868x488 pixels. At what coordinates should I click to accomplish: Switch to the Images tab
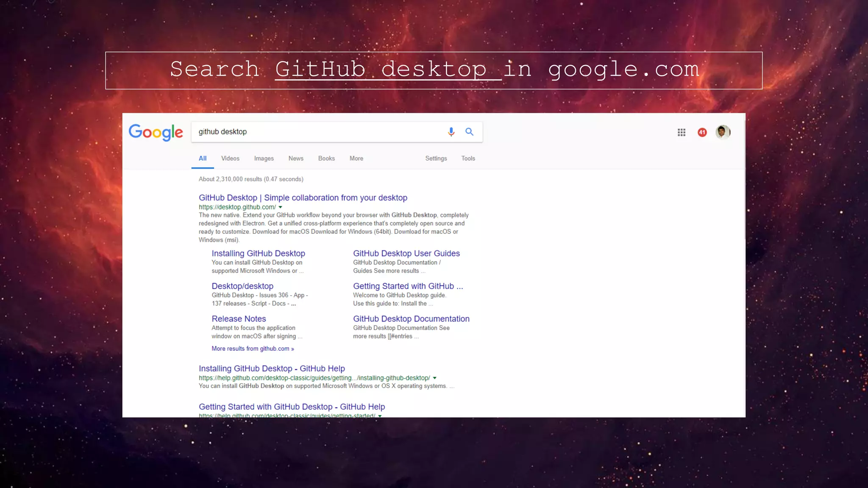point(264,158)
